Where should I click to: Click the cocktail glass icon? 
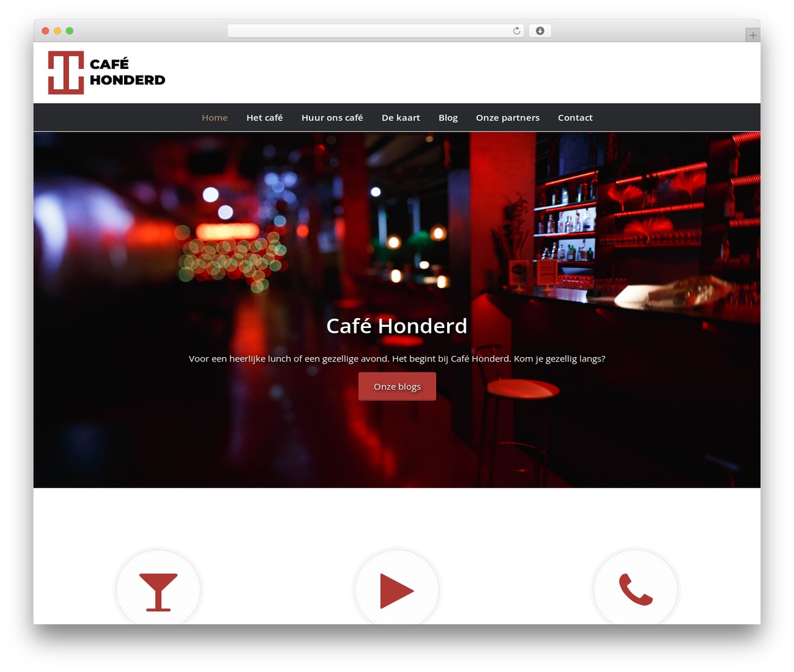click(x=158, y=592)
